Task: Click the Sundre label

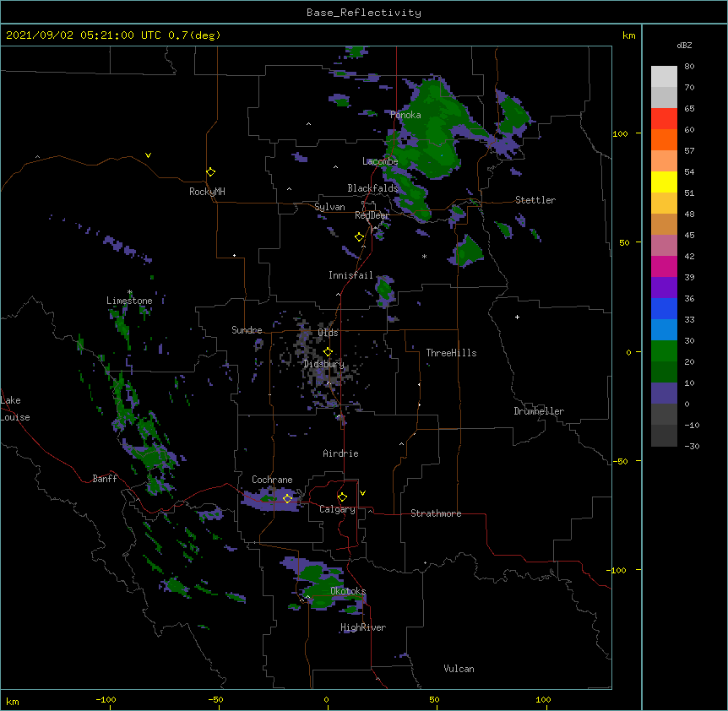Action: click(x=247, y=330)
